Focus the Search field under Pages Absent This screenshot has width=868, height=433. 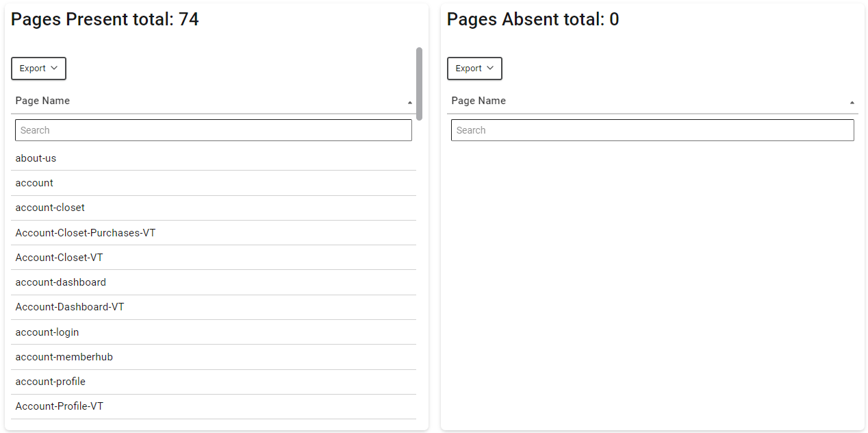point(652,130)
